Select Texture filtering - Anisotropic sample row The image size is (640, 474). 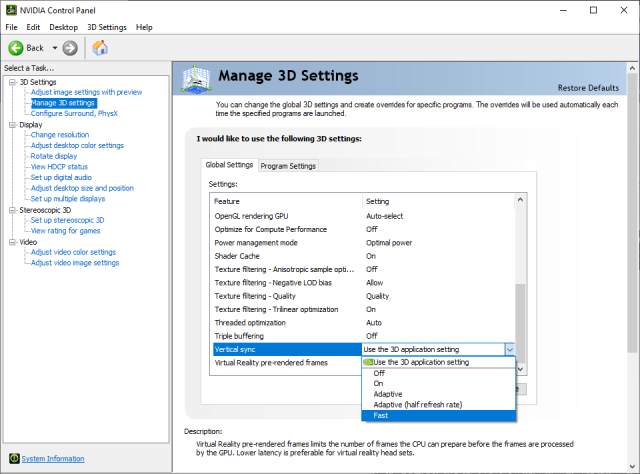click(x=364, y=269)
